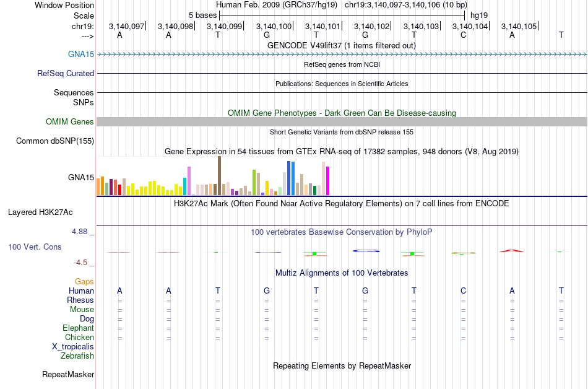Viewport: 588px width, 389px height.
Task: Click the X_tropicalis species label
Action: point(73,347)
